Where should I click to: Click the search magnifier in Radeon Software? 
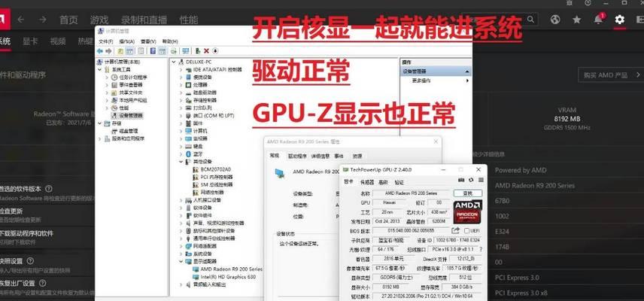pyautogui.click(x=530, y=20)
